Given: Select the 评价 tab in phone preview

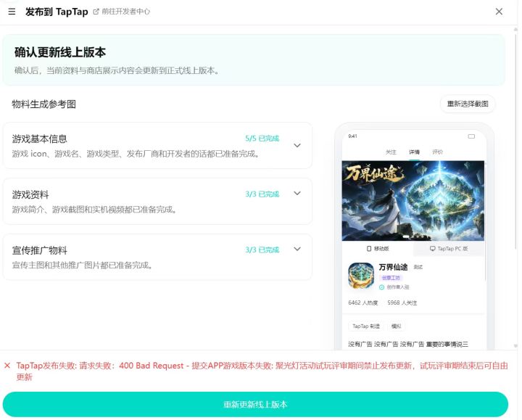Looking at the screenshot, I should pyautogui.click(x=437, y=152).
